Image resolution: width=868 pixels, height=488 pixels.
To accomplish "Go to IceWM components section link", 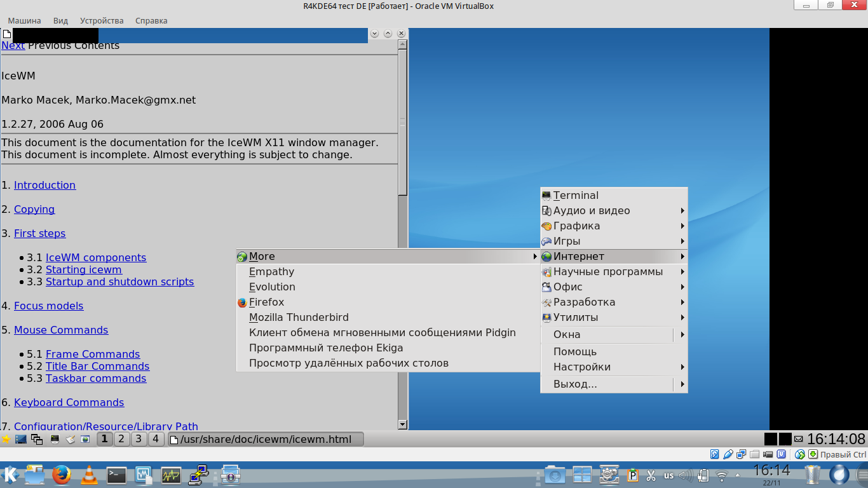I will [x=96, y=258].
